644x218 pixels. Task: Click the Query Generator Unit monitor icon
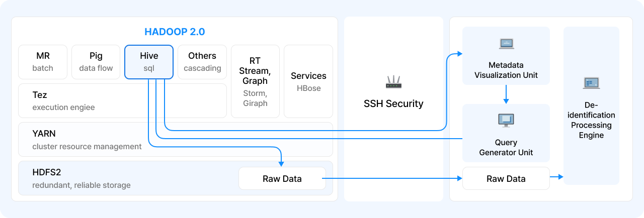click(x=506, y=120)
